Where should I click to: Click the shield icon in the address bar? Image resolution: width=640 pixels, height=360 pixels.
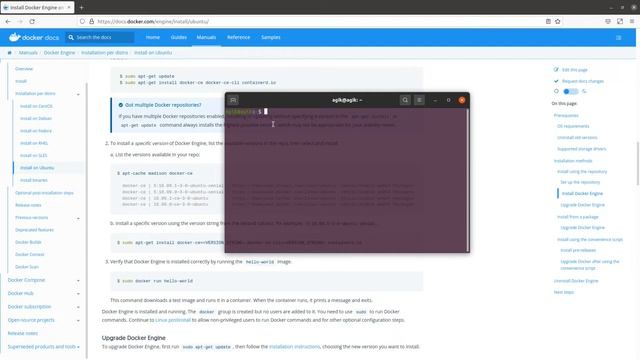[82, 22]
